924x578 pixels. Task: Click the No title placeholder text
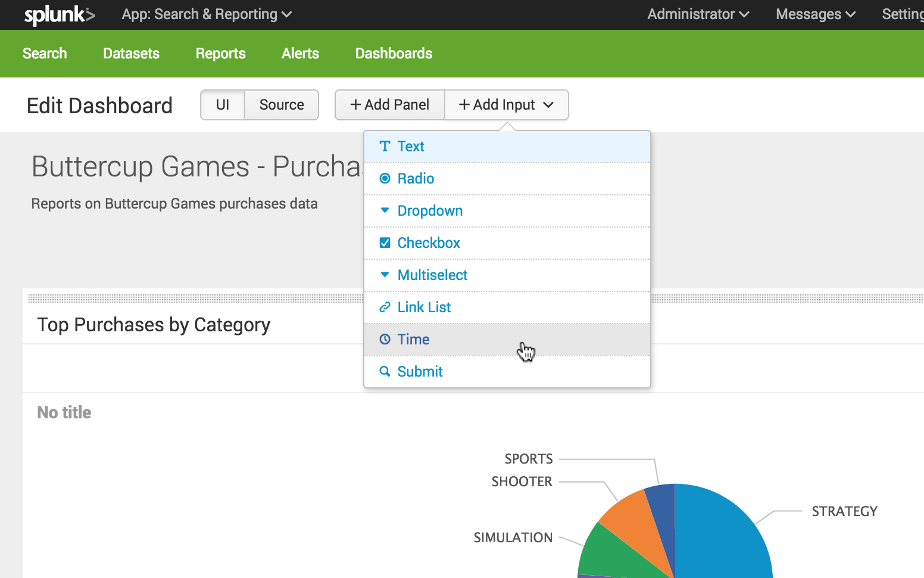tap(64, 412)
